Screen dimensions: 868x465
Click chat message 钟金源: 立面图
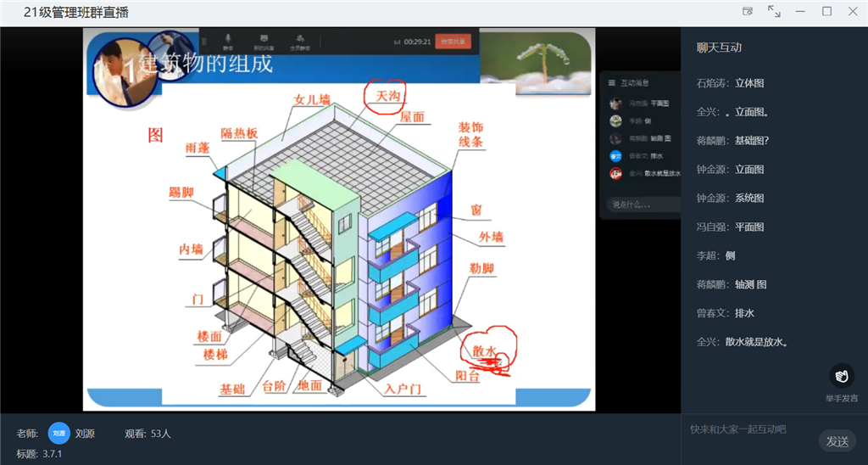730,170
